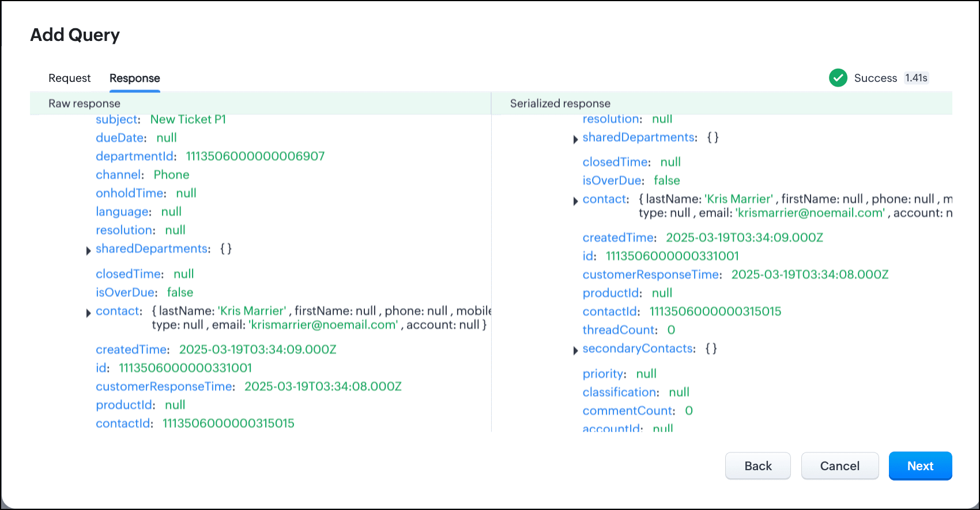Image resolution: width=980 pixels, height=510 pixels.
Task: Click 'Kris Marrier' lastName in Raw response
Action: click(x=252, y=311)
